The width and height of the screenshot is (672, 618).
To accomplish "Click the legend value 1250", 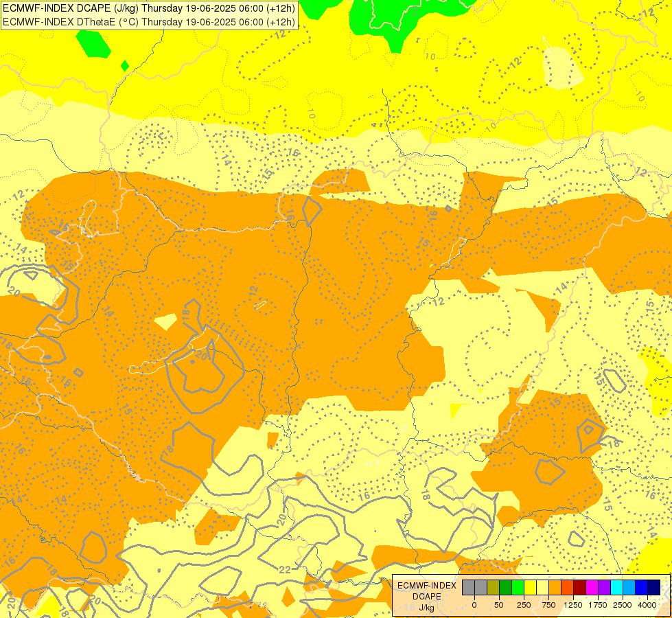I will point(573,605).
